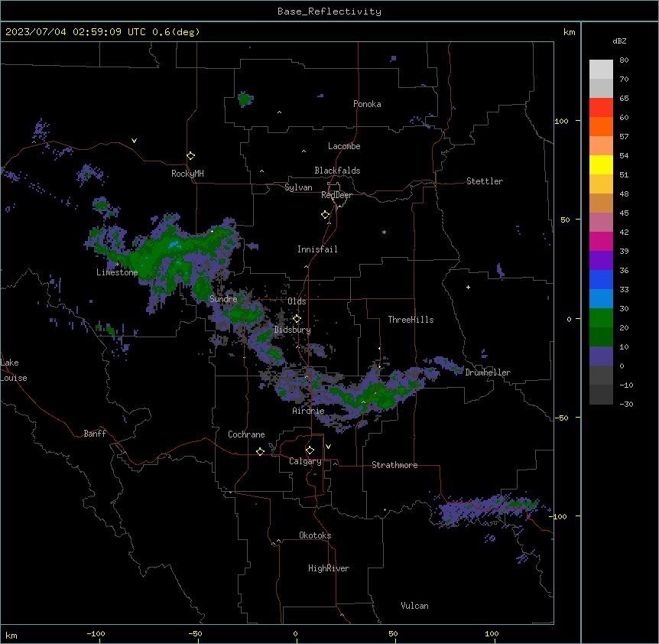Select the ThreeHills city label

[x=411, y=320]
